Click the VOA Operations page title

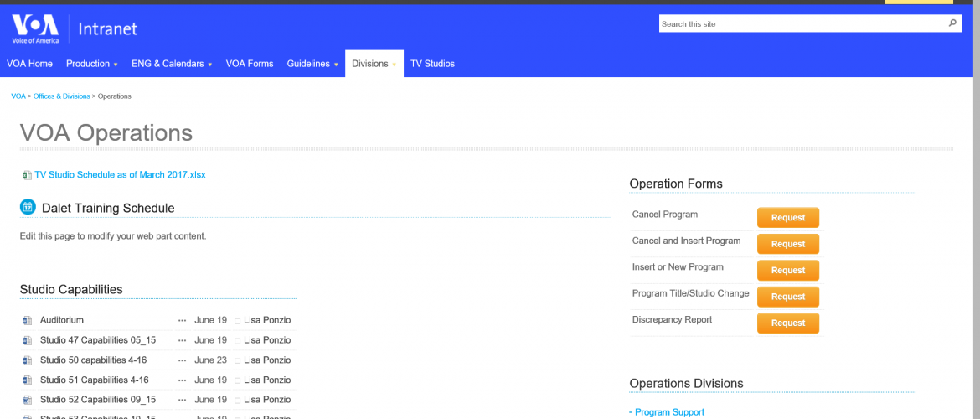click(106, 132)
